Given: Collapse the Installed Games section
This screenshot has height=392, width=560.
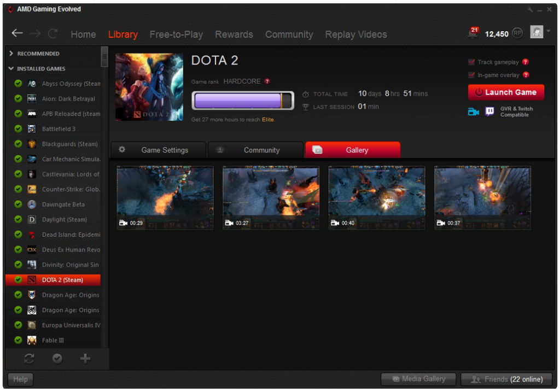Looking at the screenshot, I should pyautogui.click(x=11, y=68).
